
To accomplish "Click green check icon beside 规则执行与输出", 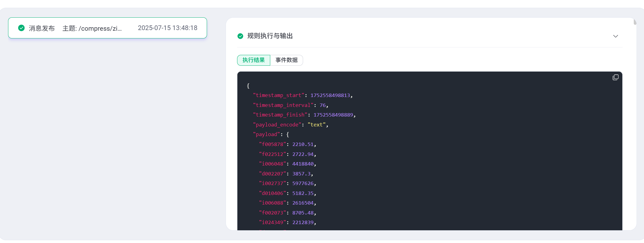I will pyautogui.click(x=240, y=36).
